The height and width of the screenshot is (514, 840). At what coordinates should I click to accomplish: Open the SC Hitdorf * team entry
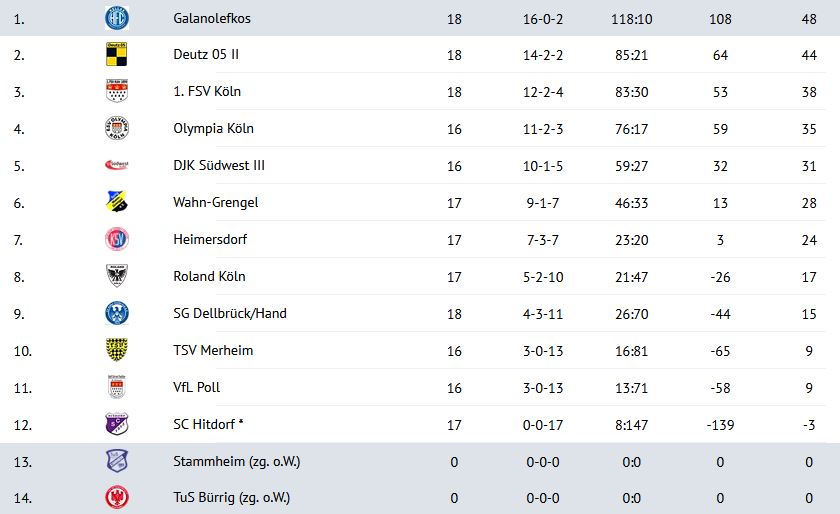coord(208,424)
